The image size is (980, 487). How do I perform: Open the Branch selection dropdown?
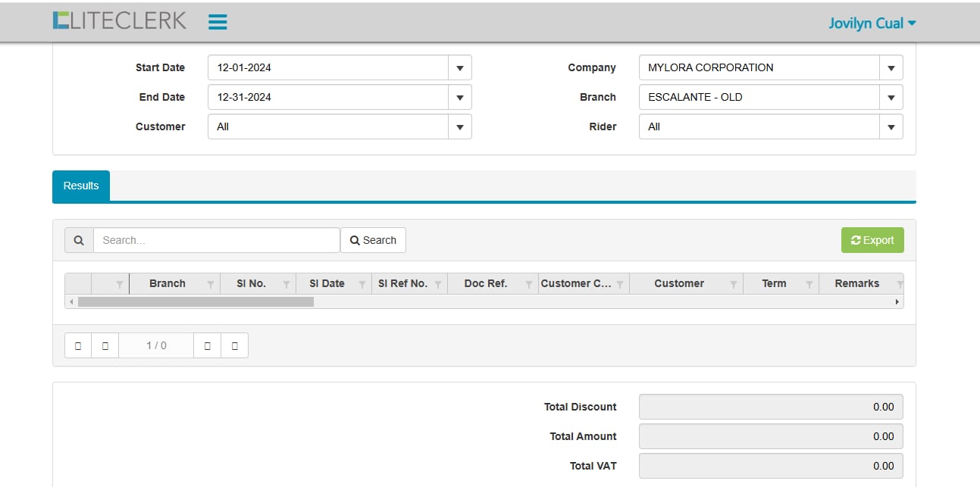[891, 97]
